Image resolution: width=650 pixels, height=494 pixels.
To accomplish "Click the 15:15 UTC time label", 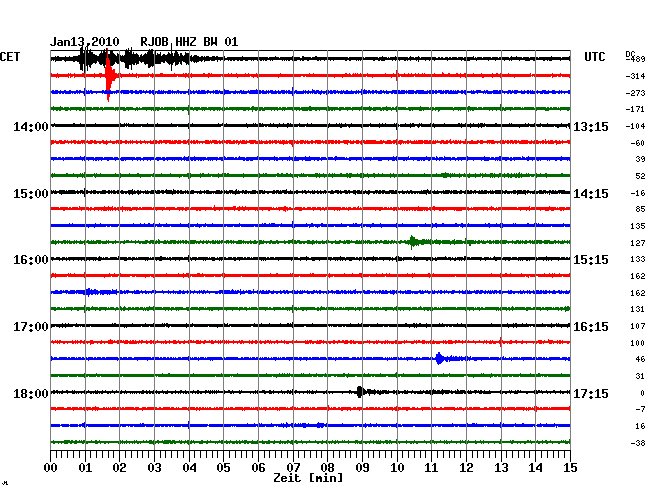I will click(591, 260).
